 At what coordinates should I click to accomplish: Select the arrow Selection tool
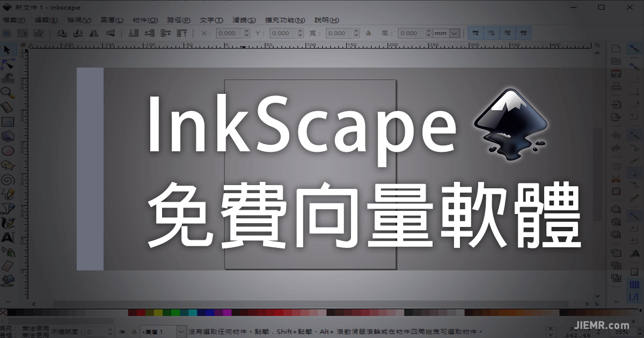(8, 51)
